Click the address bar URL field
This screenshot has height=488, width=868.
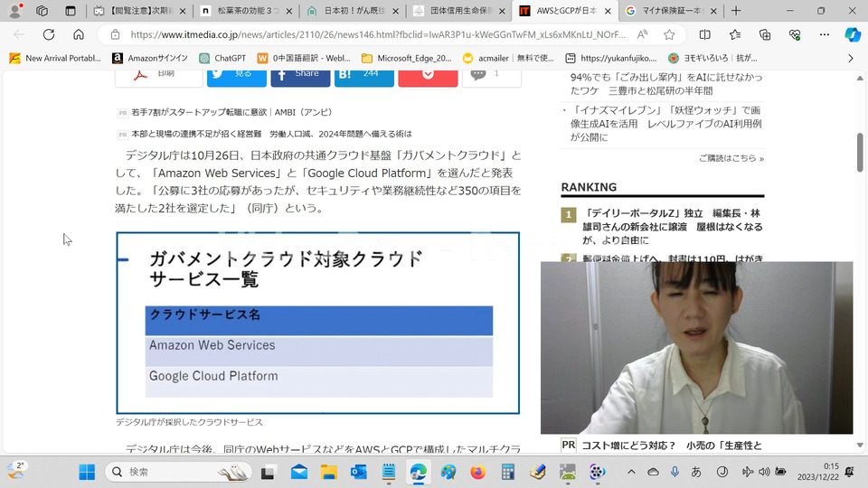[x=378, y=34]
